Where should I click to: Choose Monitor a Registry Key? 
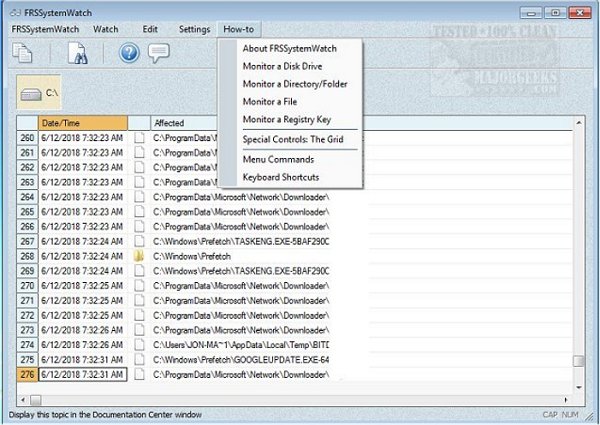coord(287,120)
